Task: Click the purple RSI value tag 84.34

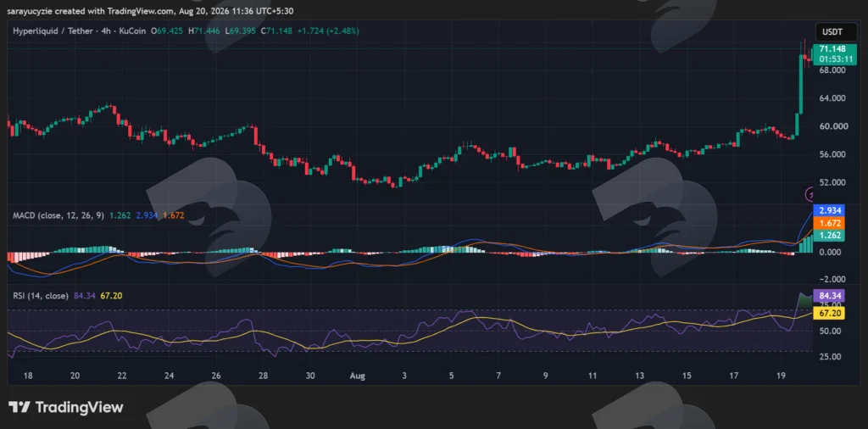Action: pos(829,296)
